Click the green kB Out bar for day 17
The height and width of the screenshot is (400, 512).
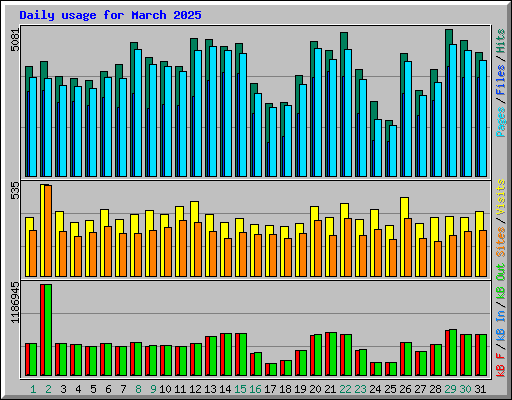click(273, 370)
